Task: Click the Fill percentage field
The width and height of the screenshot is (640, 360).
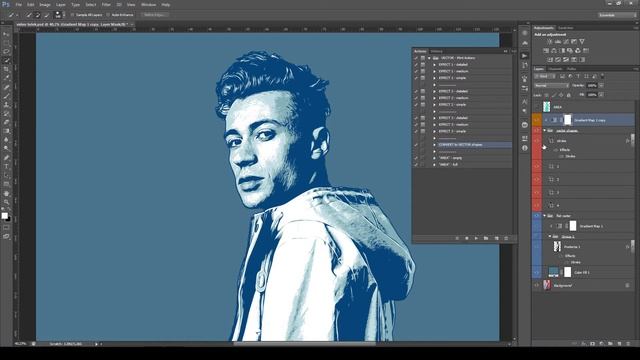Action: [x=592, y=94]
